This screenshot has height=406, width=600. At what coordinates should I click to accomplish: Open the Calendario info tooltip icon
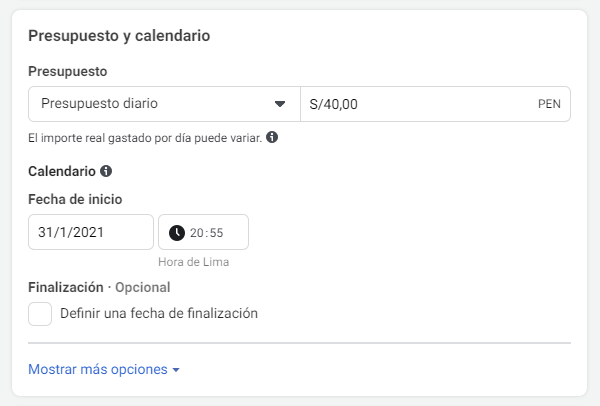pyautogui.click(x=106, y=171)
